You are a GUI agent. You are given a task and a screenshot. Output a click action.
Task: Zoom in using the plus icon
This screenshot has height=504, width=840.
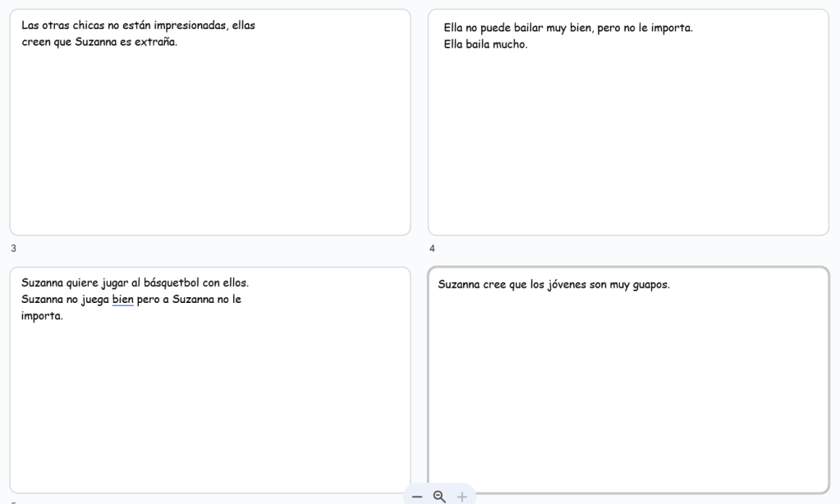coord(461,497)
